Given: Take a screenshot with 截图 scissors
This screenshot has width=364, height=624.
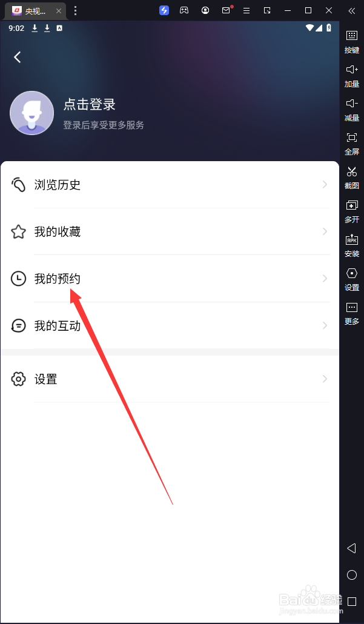Looking at the screenshot, I should click(x=352, y=178).
